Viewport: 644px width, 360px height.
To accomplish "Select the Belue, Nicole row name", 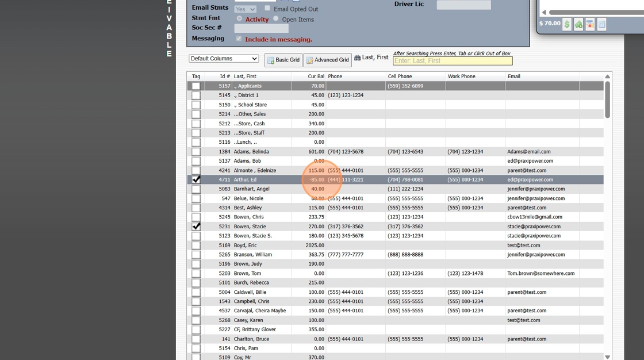I will 248,198.
